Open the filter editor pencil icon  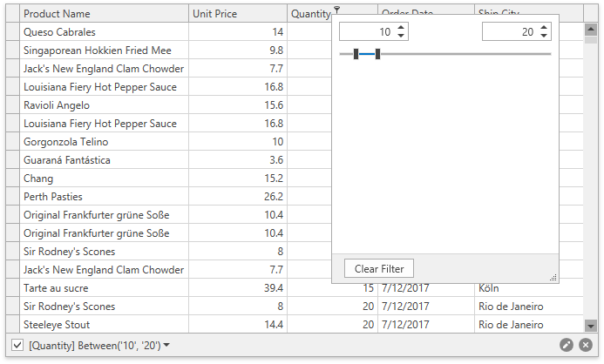567,345
